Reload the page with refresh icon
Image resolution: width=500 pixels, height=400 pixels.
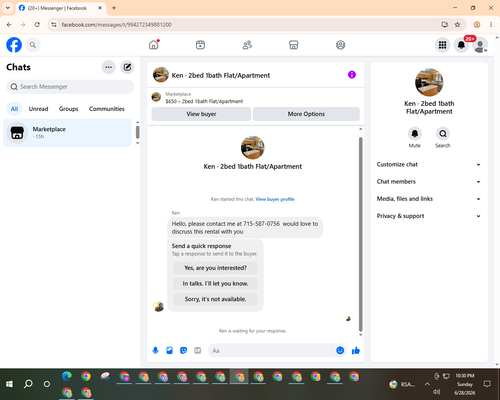(37, 24)
